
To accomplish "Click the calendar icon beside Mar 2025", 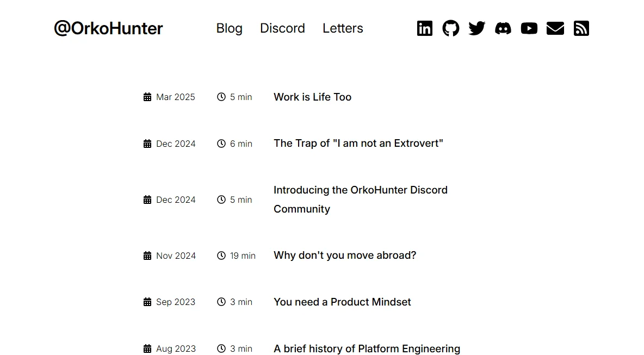I will (x=147, y=97).
